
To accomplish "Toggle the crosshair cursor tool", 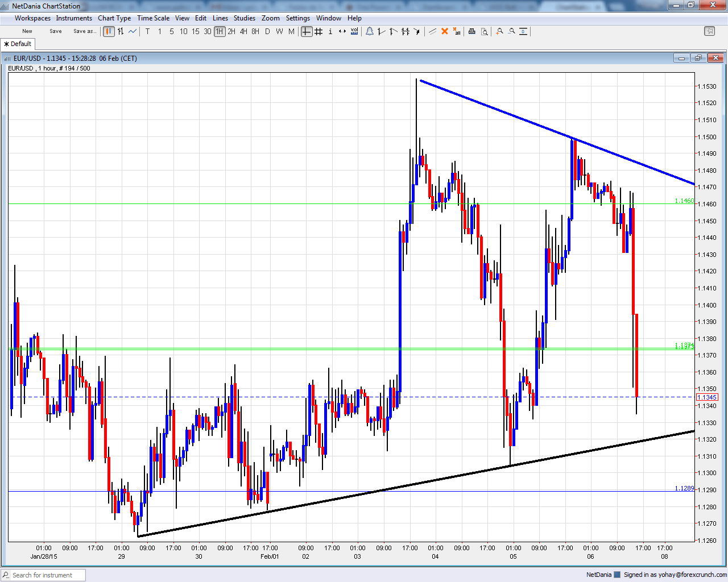I will 307,31.
